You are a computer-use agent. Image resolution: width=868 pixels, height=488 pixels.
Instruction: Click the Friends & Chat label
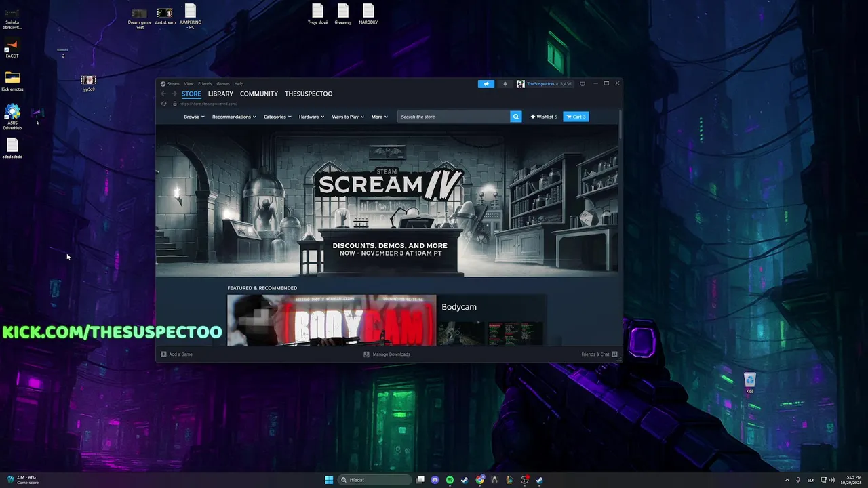tap(595, 354)
